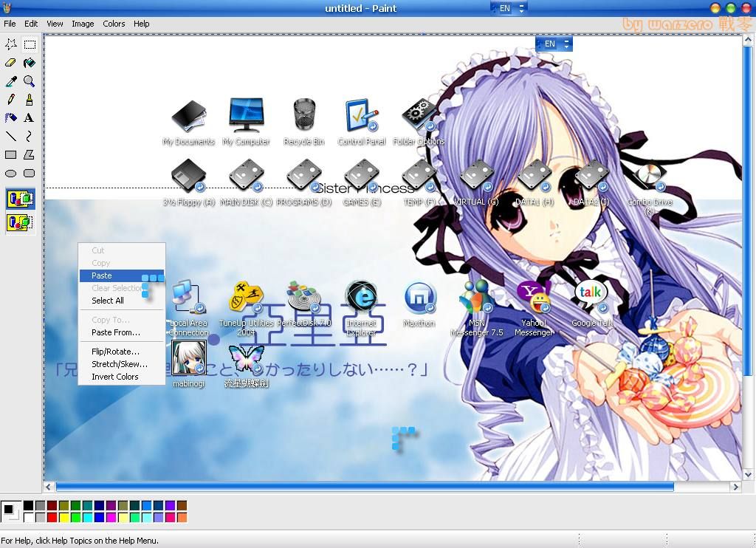
Task: Click the vertical scrollbar down arrow
Action: 749,475
